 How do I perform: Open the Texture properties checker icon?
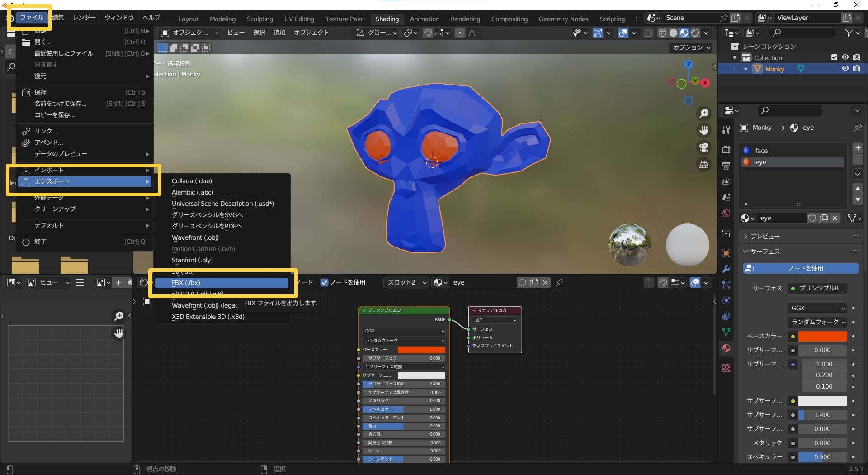click(x=726, y=368)
